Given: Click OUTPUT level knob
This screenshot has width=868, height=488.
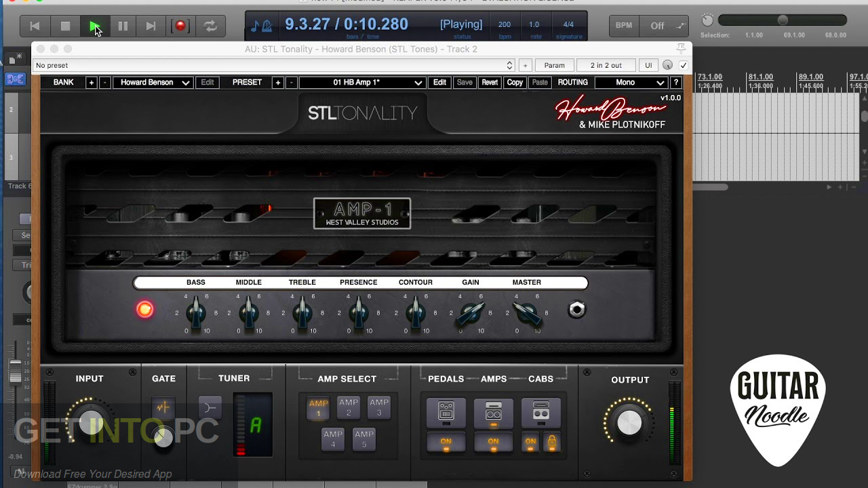Looking at the screenshot, I should [x=629, y=423].
